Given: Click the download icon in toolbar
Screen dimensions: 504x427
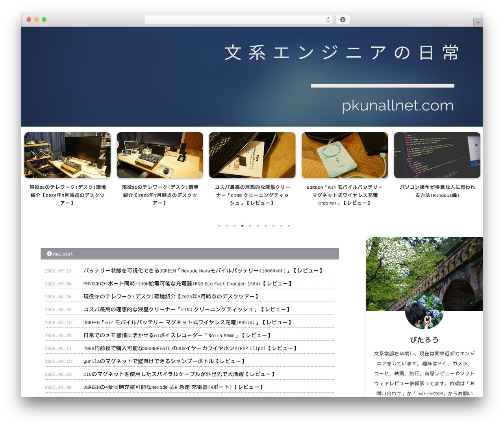Looking at the screenshot, I should click(343, 20).
